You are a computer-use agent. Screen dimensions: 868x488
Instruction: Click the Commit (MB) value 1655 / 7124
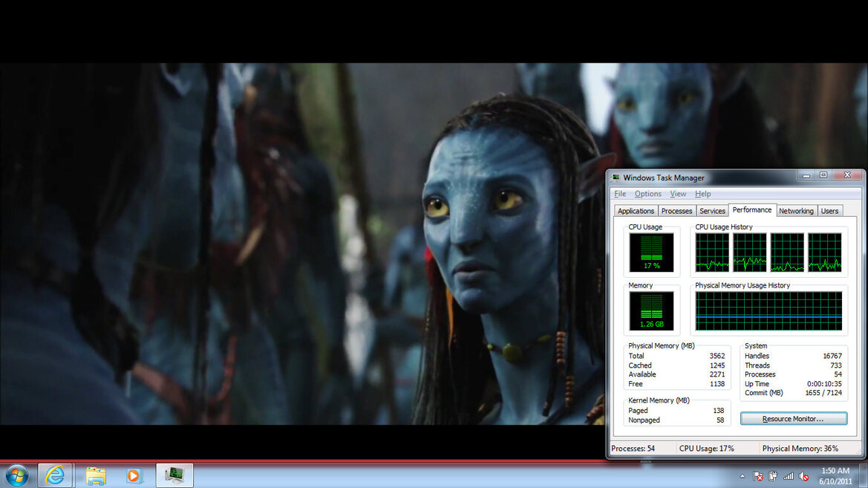point(823,393)
